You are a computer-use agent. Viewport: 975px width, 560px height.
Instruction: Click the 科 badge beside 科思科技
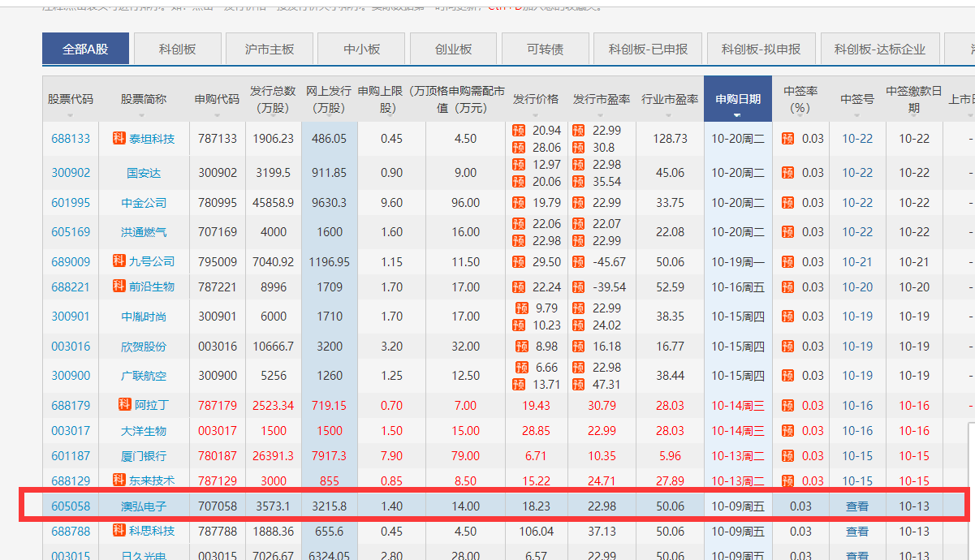pos(119,531)
